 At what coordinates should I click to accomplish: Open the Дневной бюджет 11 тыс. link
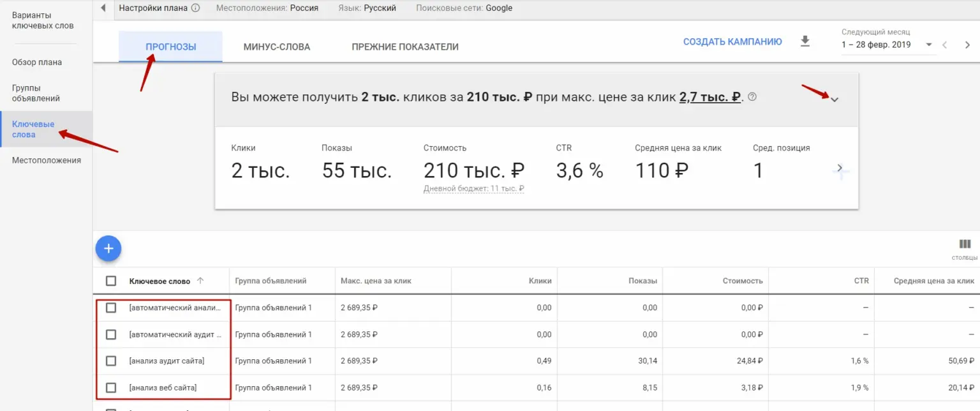474,188
